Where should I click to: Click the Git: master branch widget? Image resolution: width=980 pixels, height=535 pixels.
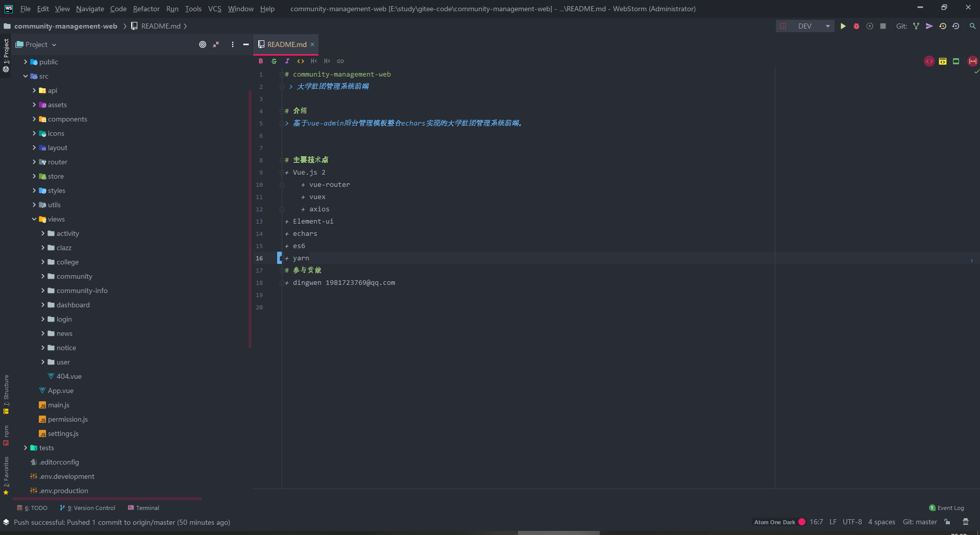pyautogui.click(x=920, y=522)
